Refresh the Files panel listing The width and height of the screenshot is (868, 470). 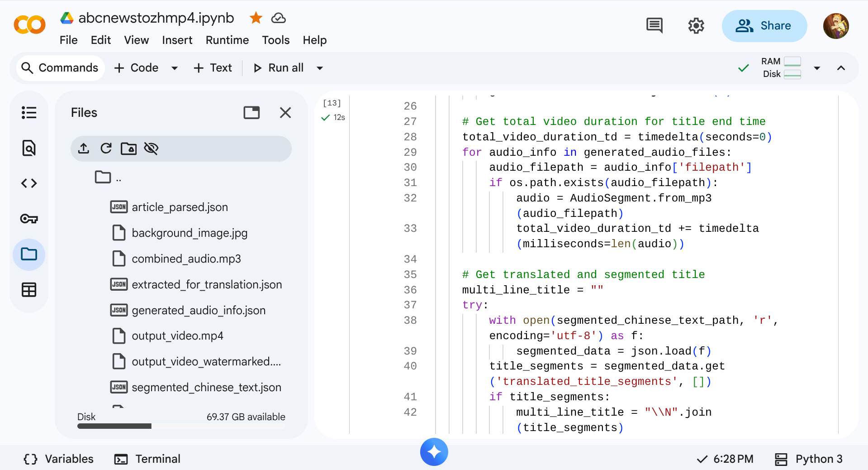pyautogui.click(x=106, y=149)
